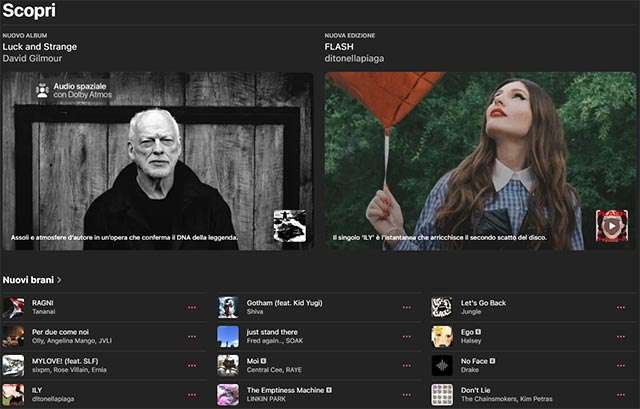Click the Don't Lie cover art

(442, 395)
